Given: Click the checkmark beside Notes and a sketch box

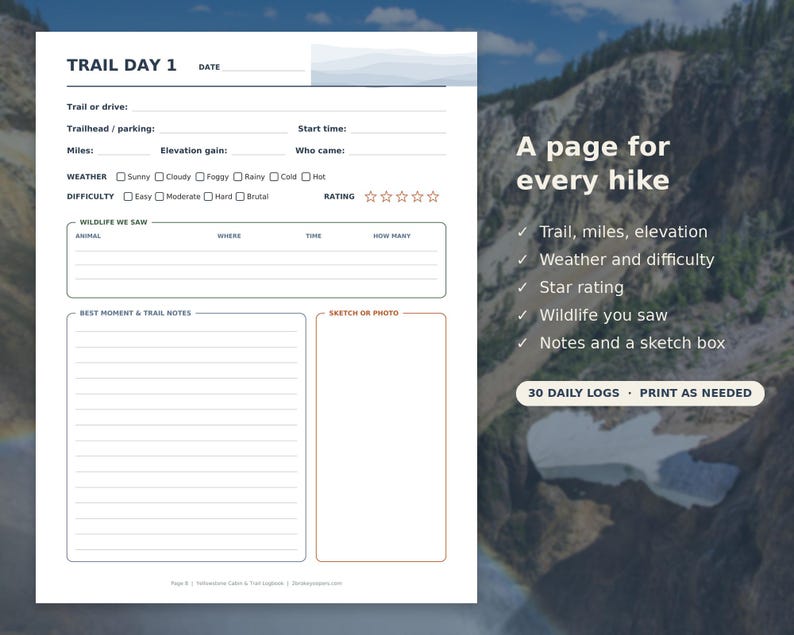Looking at the screenshot, I should click(x=523, y=343).
